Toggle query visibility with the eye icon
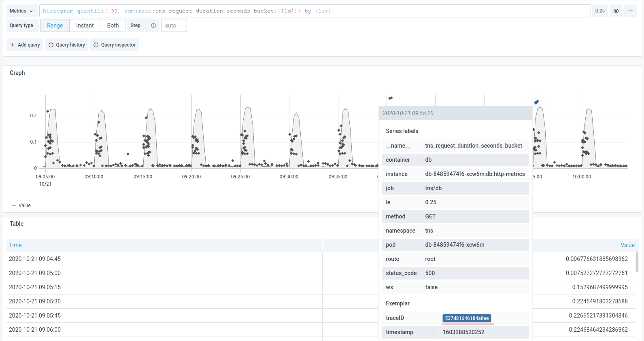Image resolution: width=644 pixels, height=341 pixels. 616,11
